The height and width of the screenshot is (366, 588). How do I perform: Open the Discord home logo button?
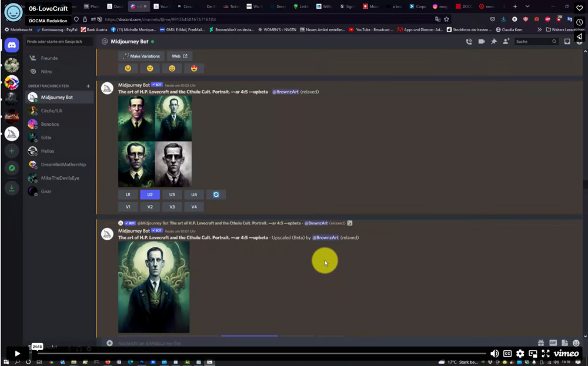[x=12, y=45]
